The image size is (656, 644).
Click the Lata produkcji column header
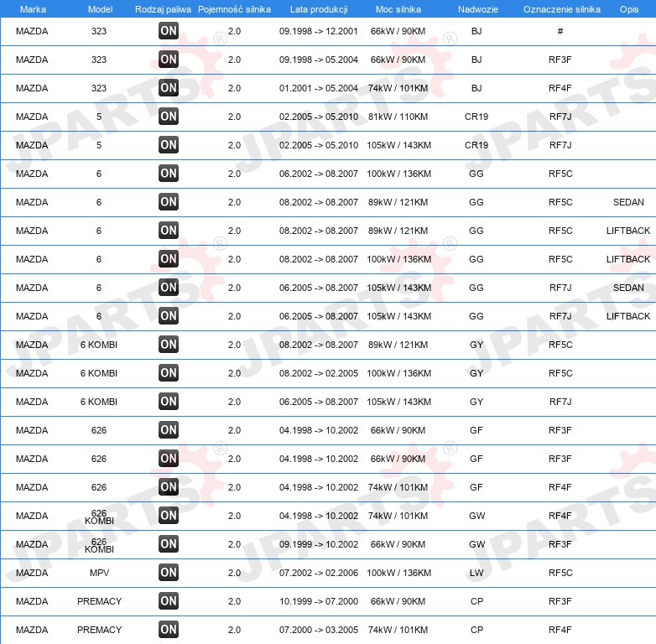pyautogui.click(x=319, y=9)
